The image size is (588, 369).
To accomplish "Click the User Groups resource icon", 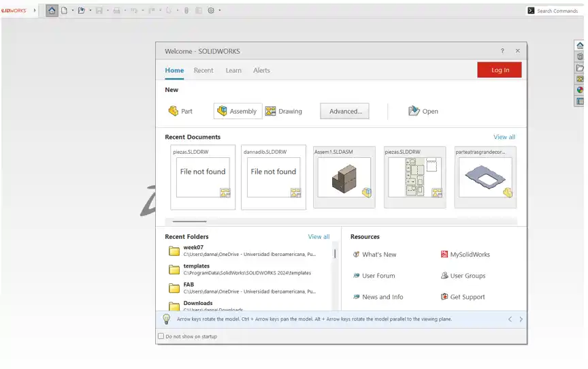I will point(444,276).
